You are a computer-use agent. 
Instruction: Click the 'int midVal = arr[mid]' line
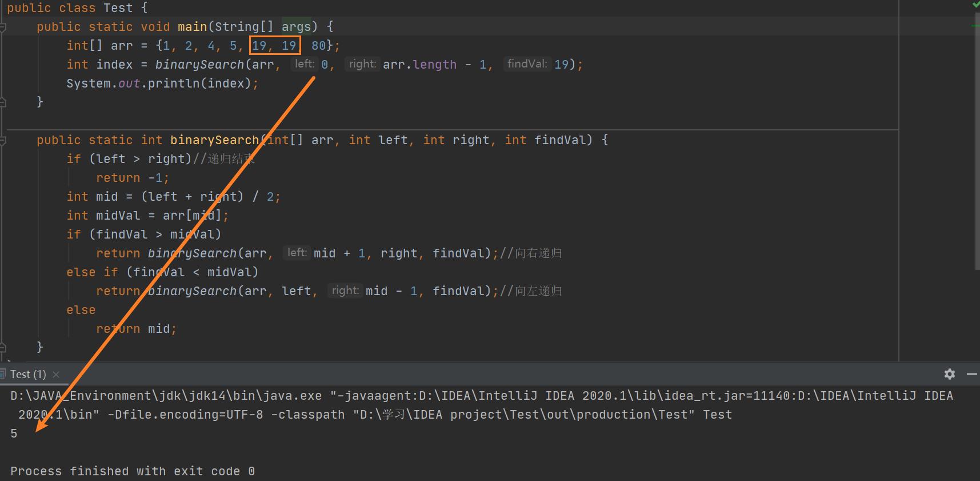click(x=147, y=216)
